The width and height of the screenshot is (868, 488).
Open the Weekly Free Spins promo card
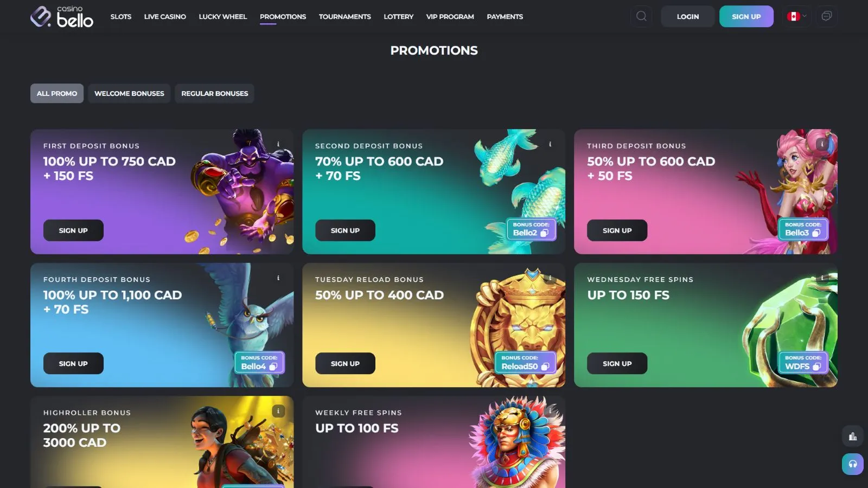tap(433, 442)
